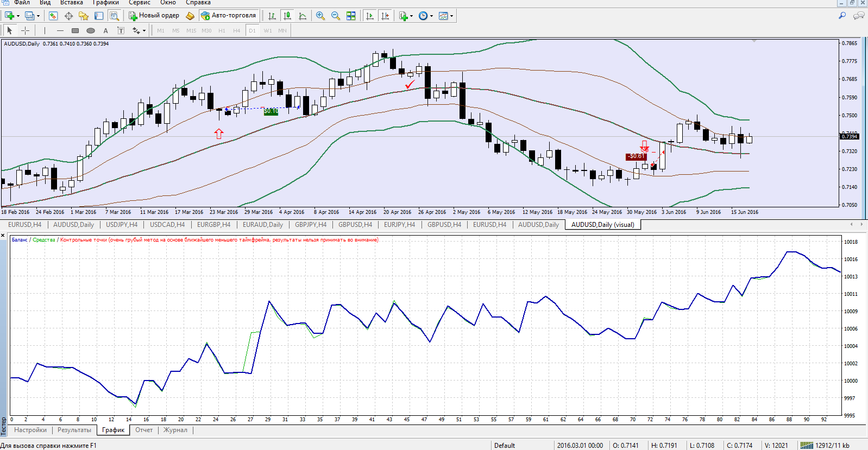Toggle Авто-торговля auto trading

coord(228,16)
